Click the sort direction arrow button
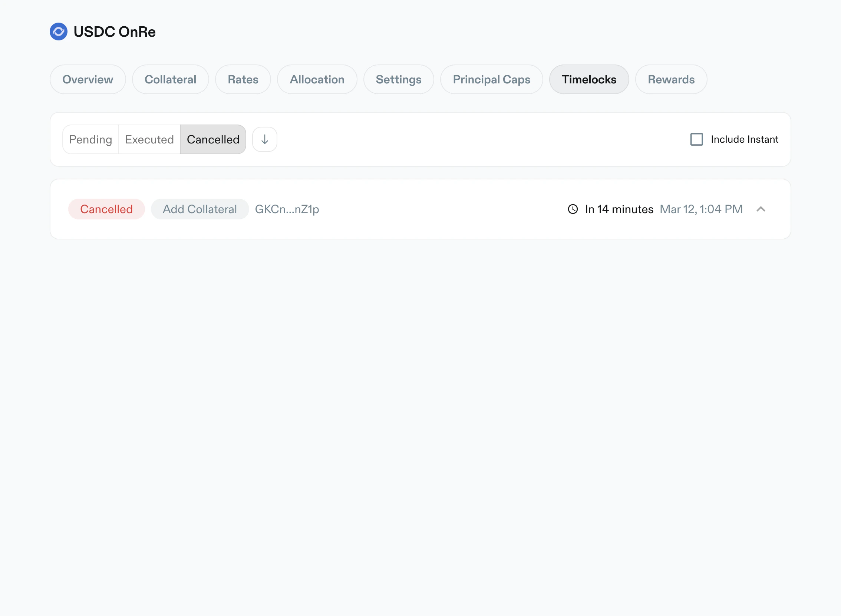The height and width of the screenshot is (616, 841). coord(264,139)
